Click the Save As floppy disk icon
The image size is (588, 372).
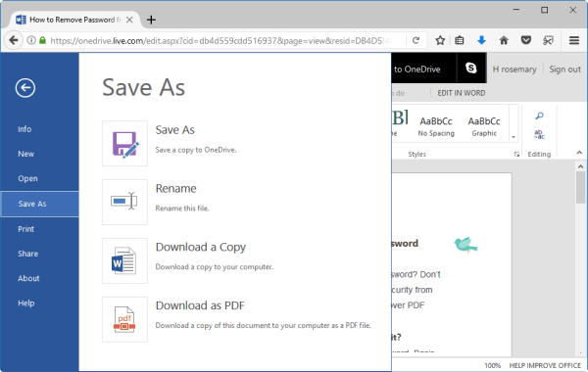(124, 144)
